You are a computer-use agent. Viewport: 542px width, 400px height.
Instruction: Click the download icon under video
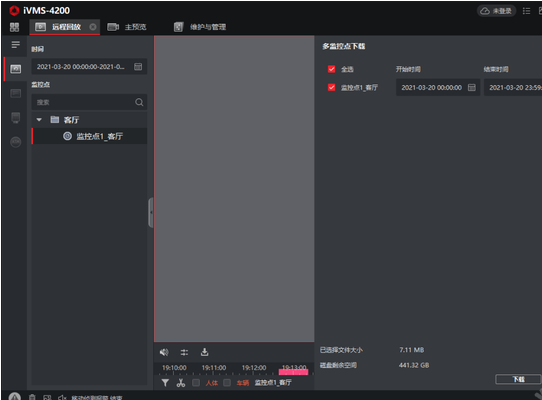pos(204,352)
